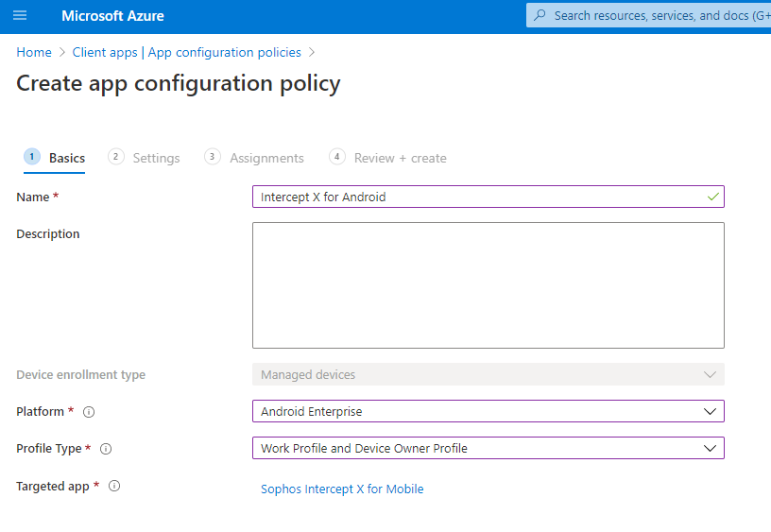Go to Review + create tab
Image resolution: width=771 pixels, height=532 pixels.
pyautogui.click(x=388, y=158)
